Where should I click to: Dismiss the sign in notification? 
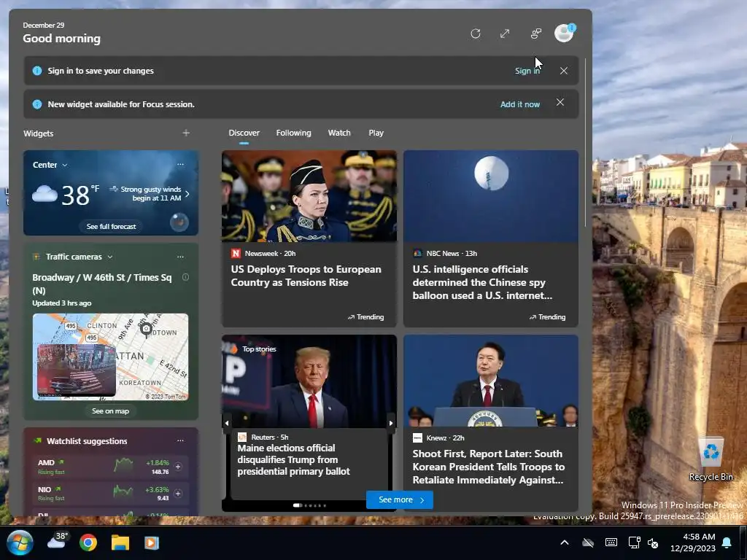(x=564, y=71)
